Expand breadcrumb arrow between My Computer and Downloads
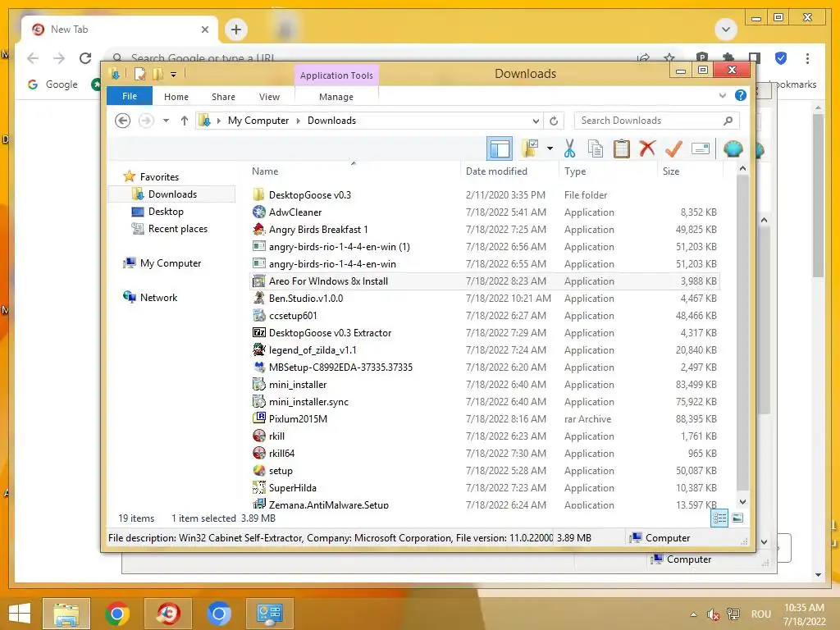 pos(299,121)
